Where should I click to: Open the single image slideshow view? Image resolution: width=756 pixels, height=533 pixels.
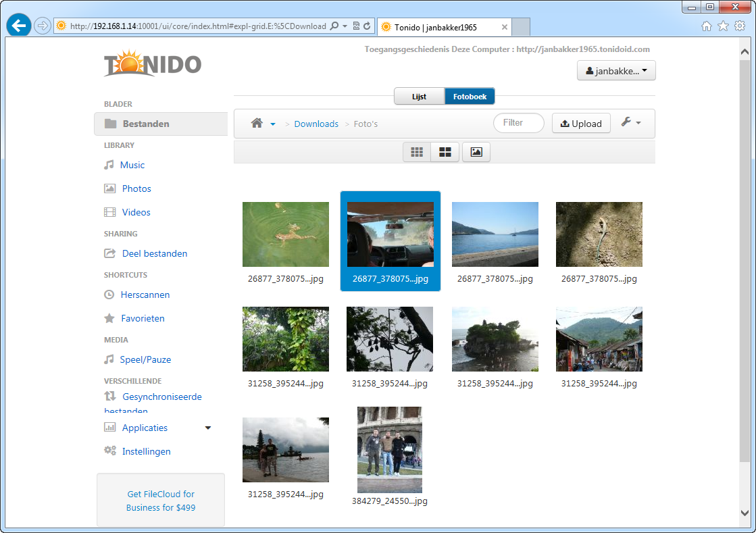[476, 152]
